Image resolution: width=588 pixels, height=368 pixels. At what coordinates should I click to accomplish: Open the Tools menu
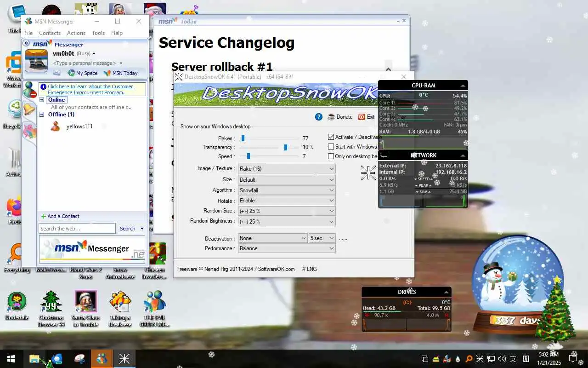tap(98, 33)
